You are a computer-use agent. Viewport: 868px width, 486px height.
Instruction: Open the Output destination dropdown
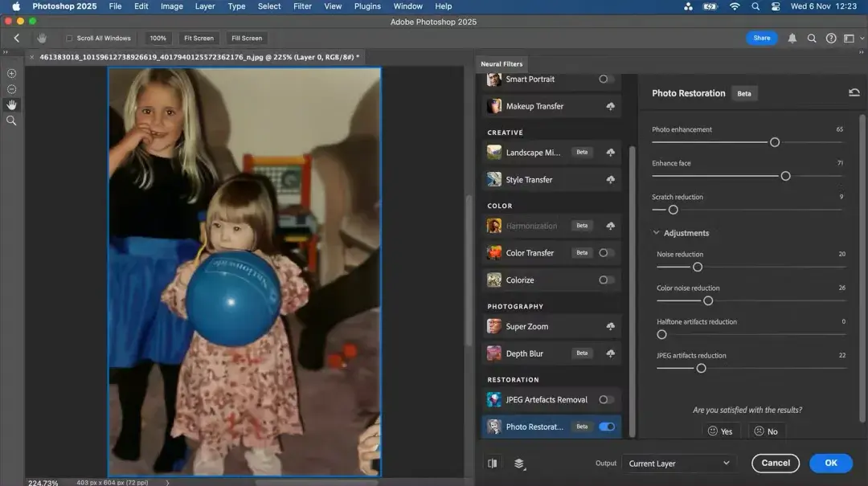point(678,463)
